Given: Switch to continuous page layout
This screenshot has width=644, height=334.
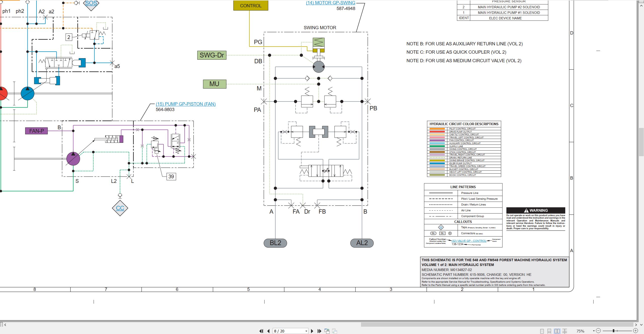Looking at the screenshot, I should (x=549, y=331).
